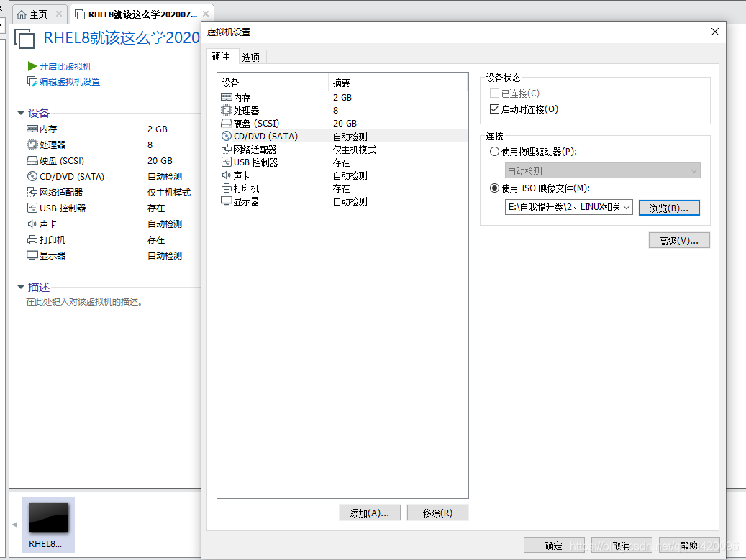Image resolution: width=746 pixels, height=560 pixels.
Task: Click 仅主机模式 value in main window panel
Action: (169, 192)
